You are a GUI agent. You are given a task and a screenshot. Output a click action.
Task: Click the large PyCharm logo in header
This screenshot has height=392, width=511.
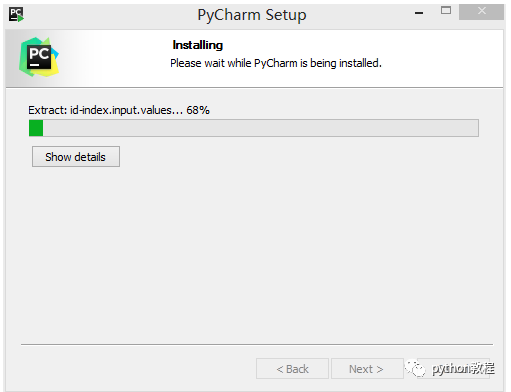click(x=39, y=57)
